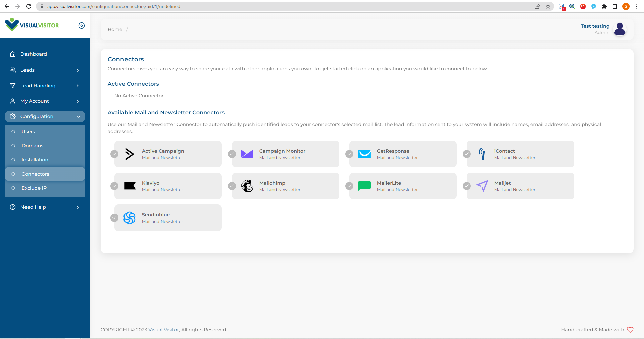Click the iContact logo icon
The image size is (644, 339).
482,154
